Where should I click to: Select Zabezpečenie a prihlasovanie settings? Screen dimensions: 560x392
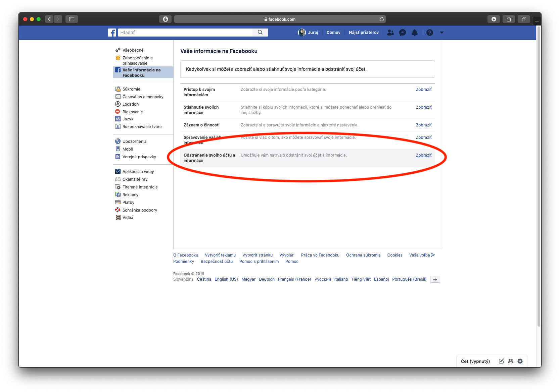point(137,60)
